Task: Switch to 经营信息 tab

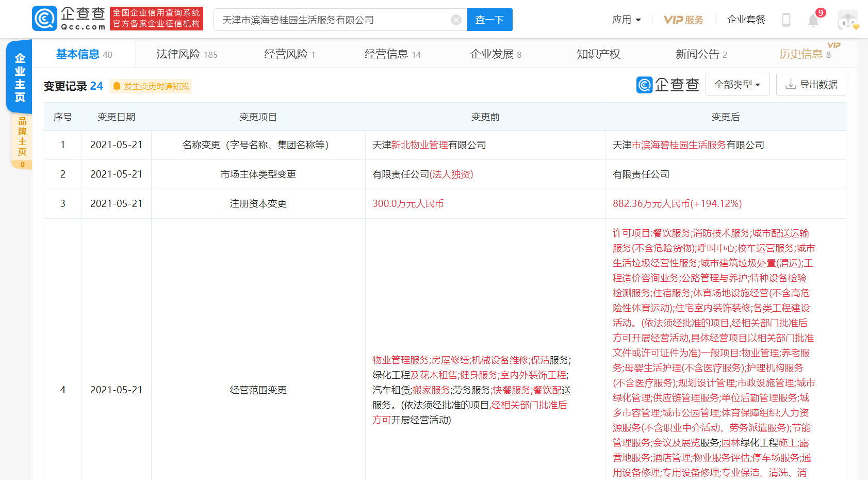Action: 392,54
